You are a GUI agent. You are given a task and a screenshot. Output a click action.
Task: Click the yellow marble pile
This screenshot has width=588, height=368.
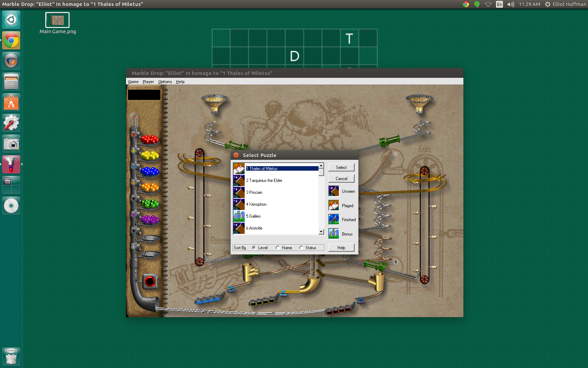[149, 155]
